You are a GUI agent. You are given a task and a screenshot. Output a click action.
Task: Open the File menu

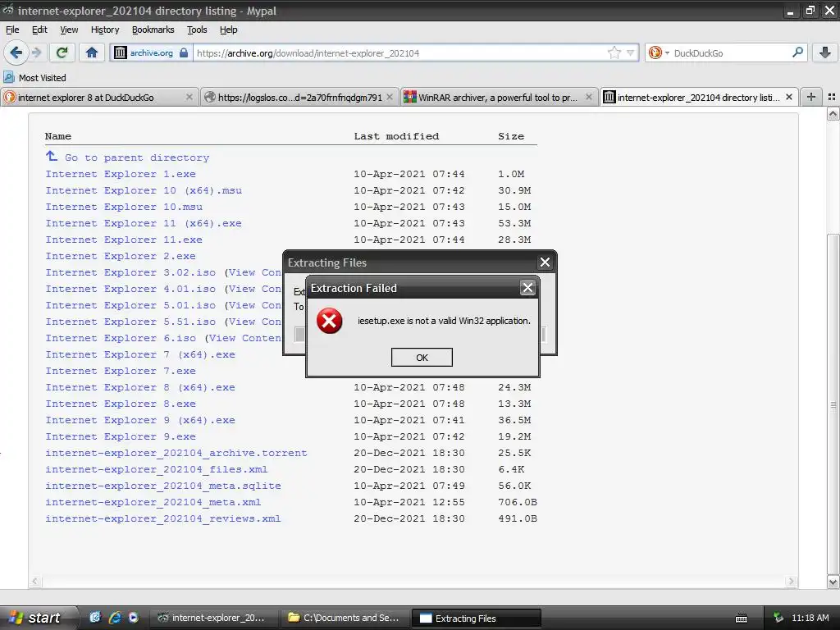pyautogui.click(x=12, y=30)
